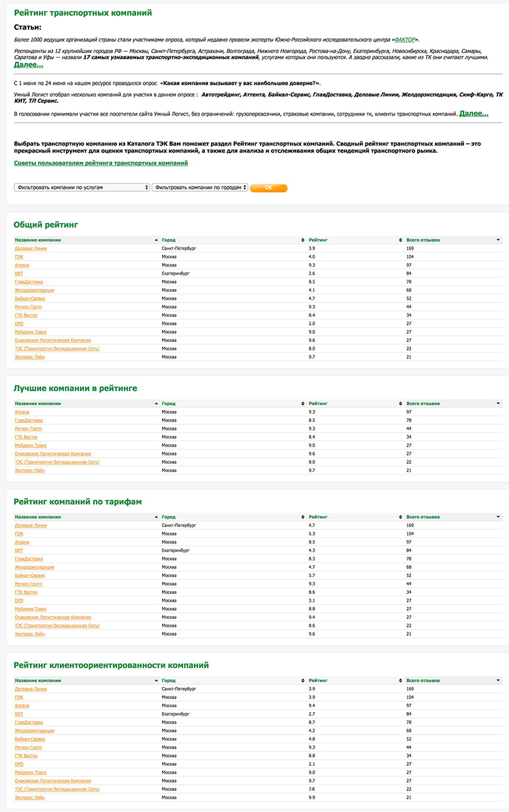Click Город sort arrows in клиентоориентированности table
This screenshot has width=509, height=812.
(x=303, y=681)
